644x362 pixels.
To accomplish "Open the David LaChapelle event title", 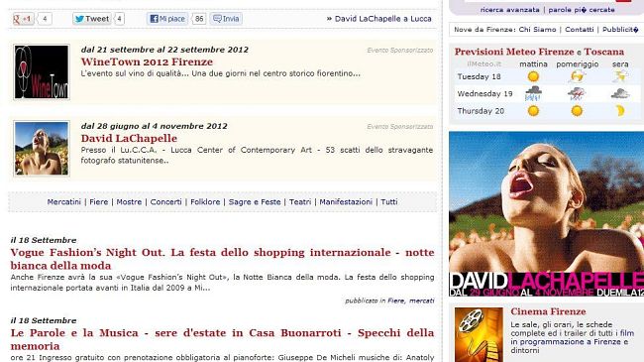I will (129, 139).
